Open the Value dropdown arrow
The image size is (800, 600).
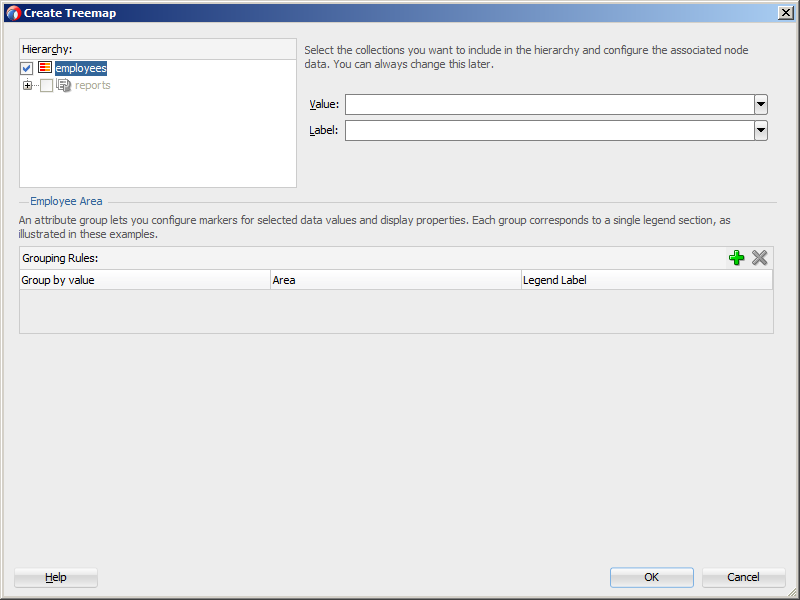click(761, 105)
